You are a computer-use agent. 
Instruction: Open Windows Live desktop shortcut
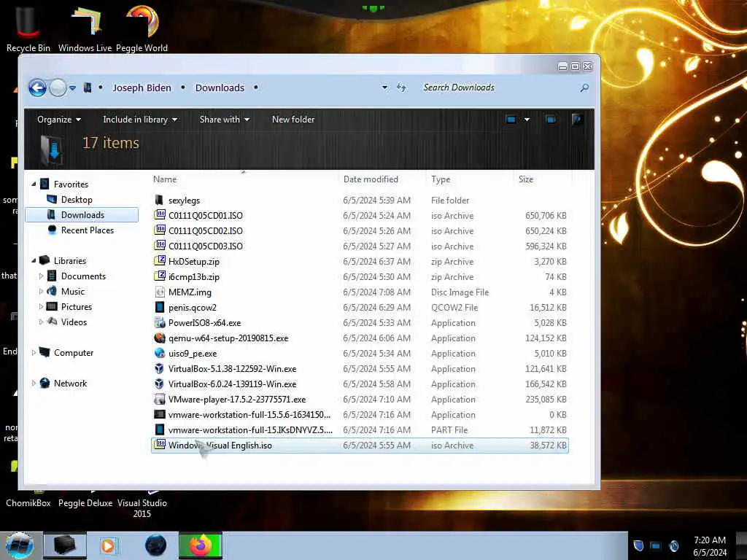[x=85, y=27]
